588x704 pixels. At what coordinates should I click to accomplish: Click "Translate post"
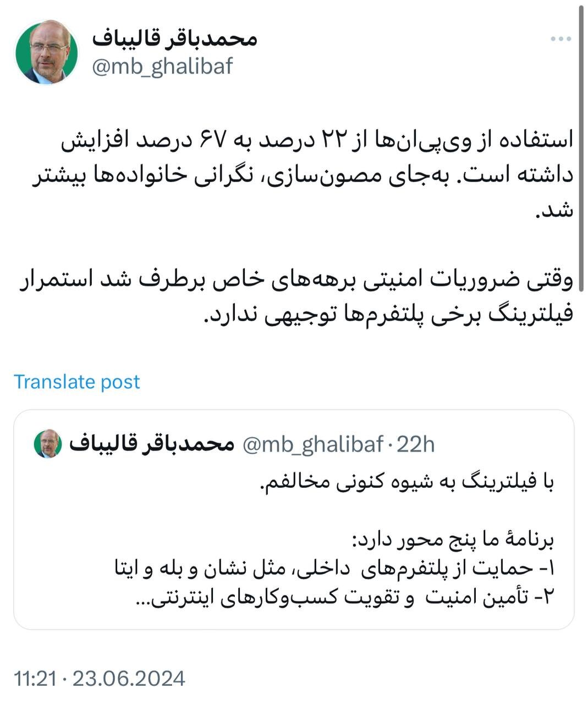click(78, 381)
